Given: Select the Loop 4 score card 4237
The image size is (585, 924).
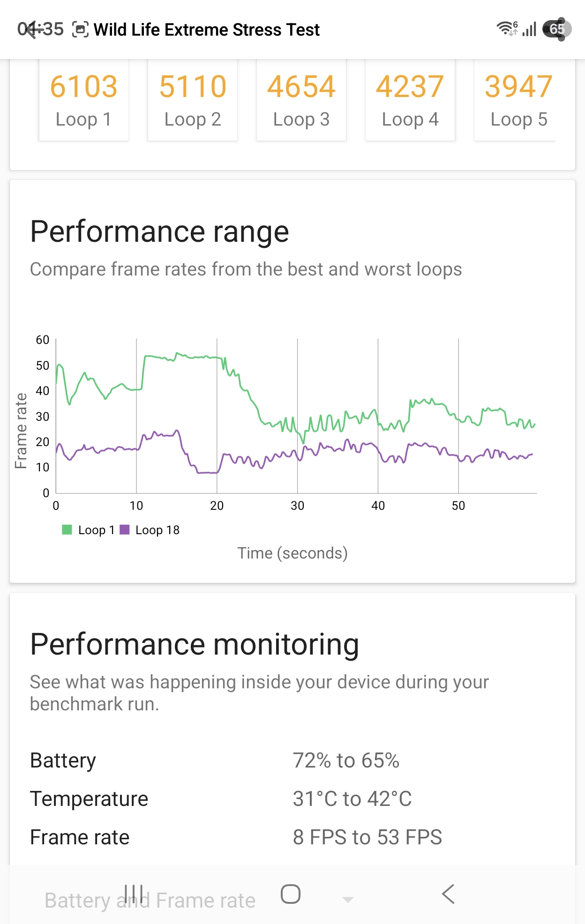Looking at the screenshot, I should [410, 100].
